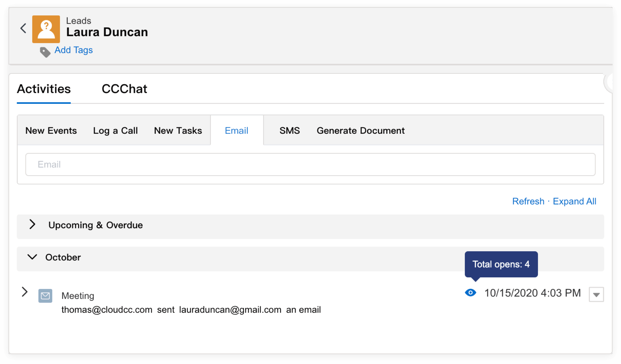Image resolution: width=621 pixels, height=364 pixels.
Task: Expand the Upcoming & Overdue section
Action: pos(32,225)
